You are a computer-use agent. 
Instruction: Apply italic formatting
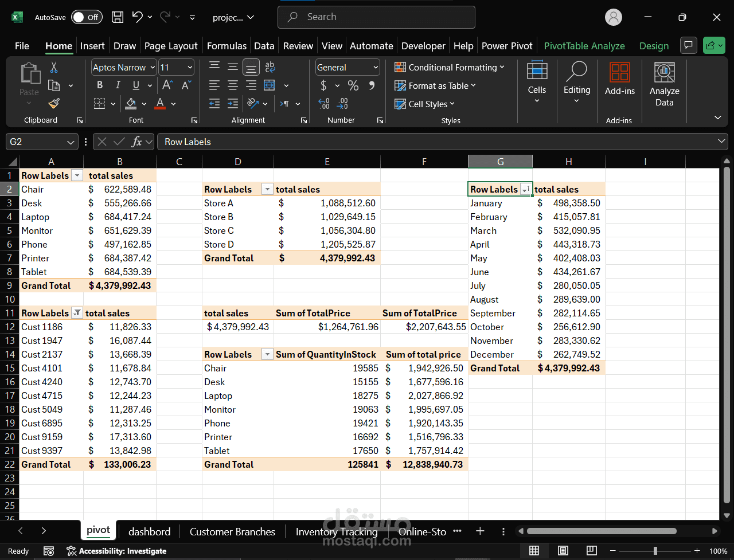tap(118, 85)
